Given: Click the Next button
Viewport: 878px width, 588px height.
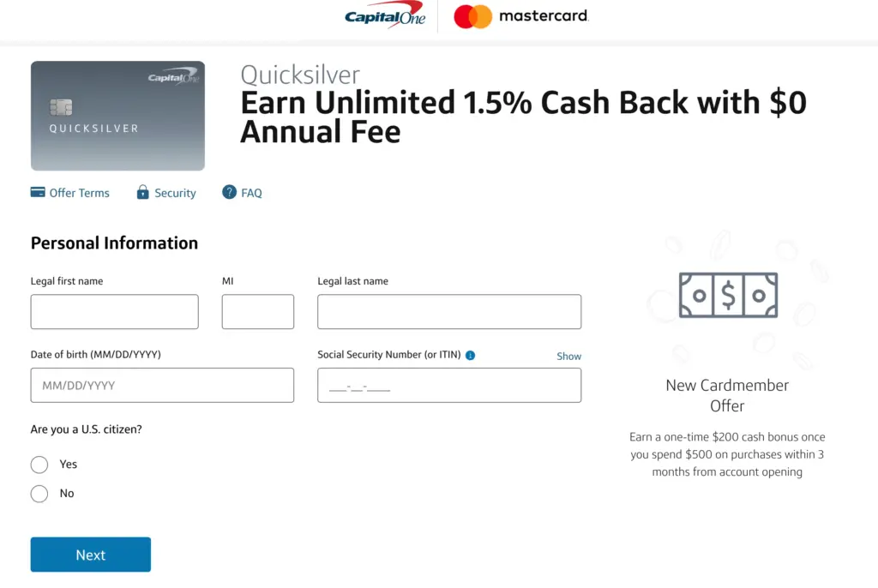Looking at the screenshot, I should (x=90, y=555).
